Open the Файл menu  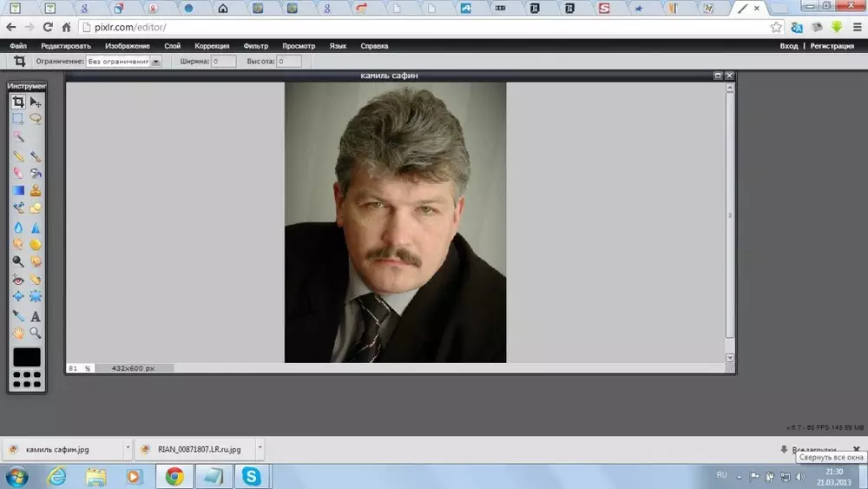coord(18,45)
